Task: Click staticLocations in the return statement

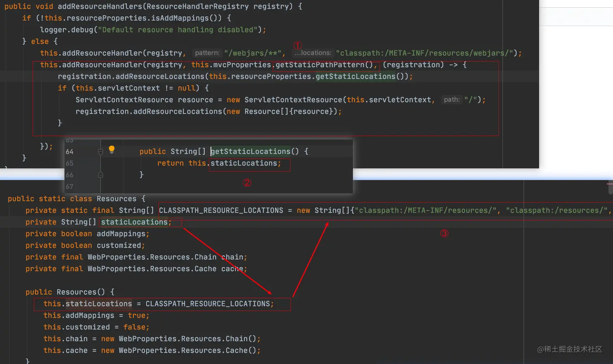Action: coord(244,163)
